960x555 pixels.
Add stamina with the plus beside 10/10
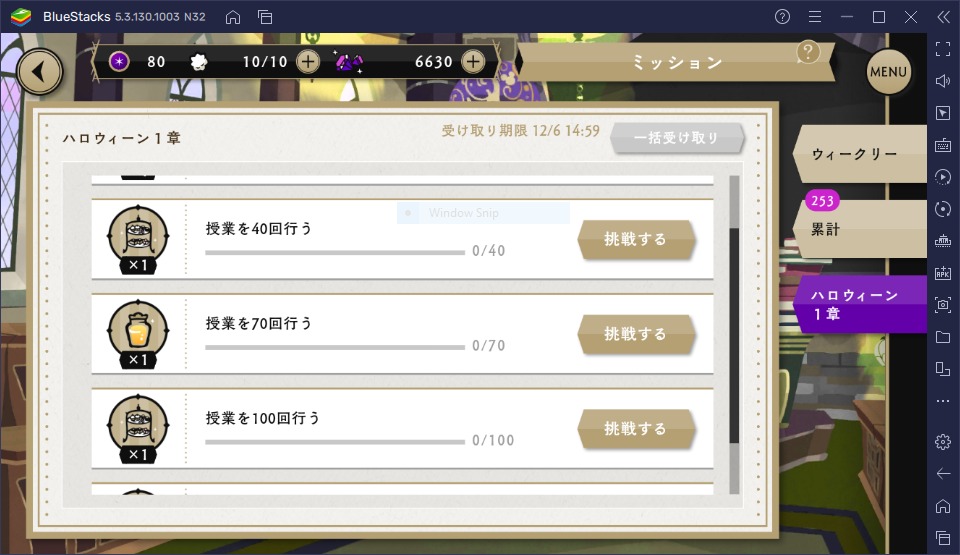pos(308,61)
